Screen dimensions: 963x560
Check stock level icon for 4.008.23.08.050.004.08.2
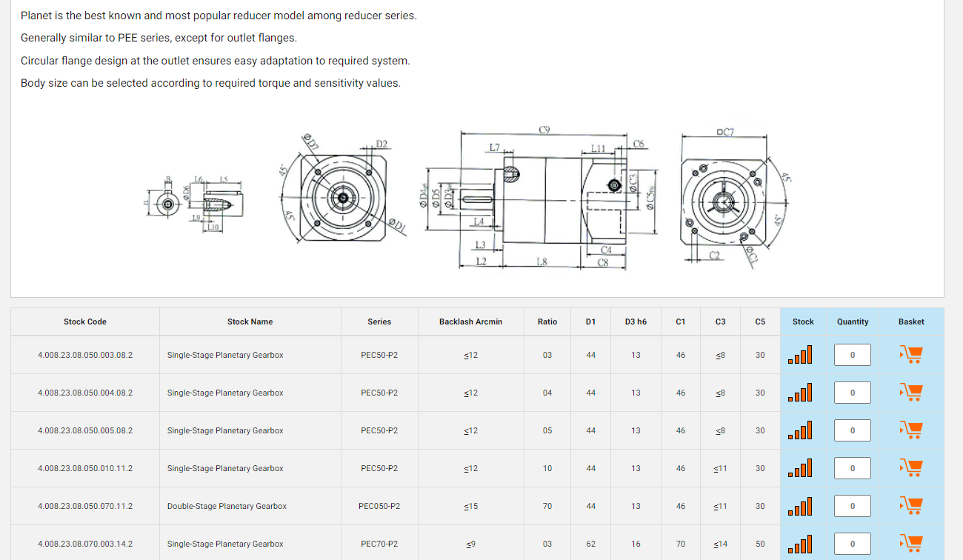(800, 393)
